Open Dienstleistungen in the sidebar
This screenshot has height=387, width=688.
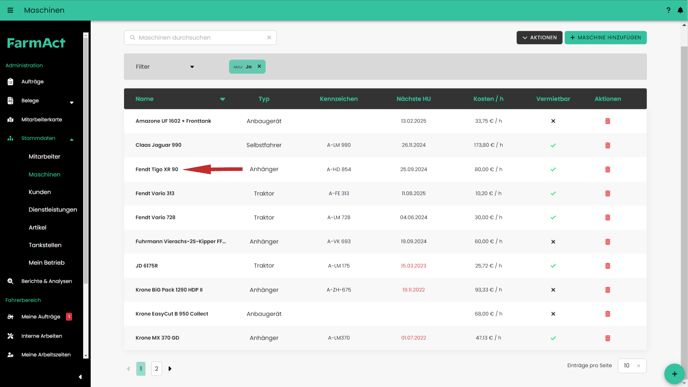[53, 210]
